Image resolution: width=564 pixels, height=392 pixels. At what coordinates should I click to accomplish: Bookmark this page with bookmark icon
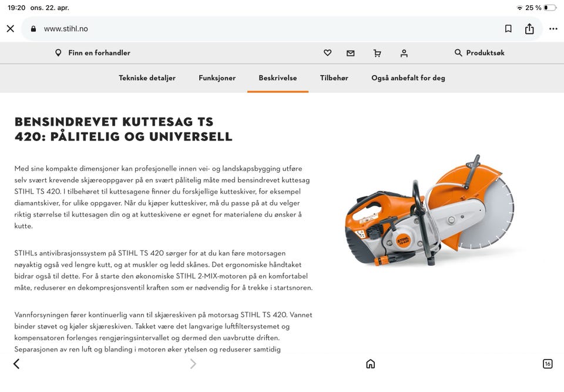point(508,28)
